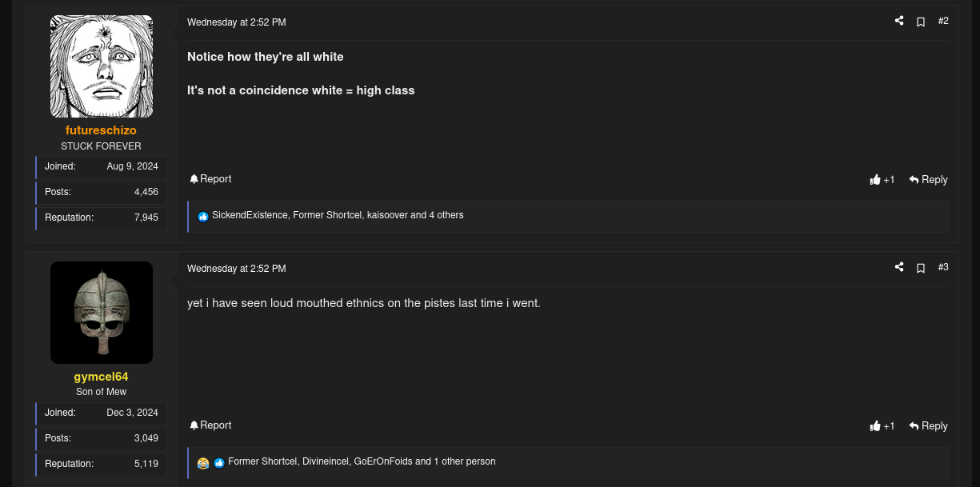This screenshot has height=487, width=980.
Task: Report futureschizo's post via bell icon
Action: pos(210,179)
